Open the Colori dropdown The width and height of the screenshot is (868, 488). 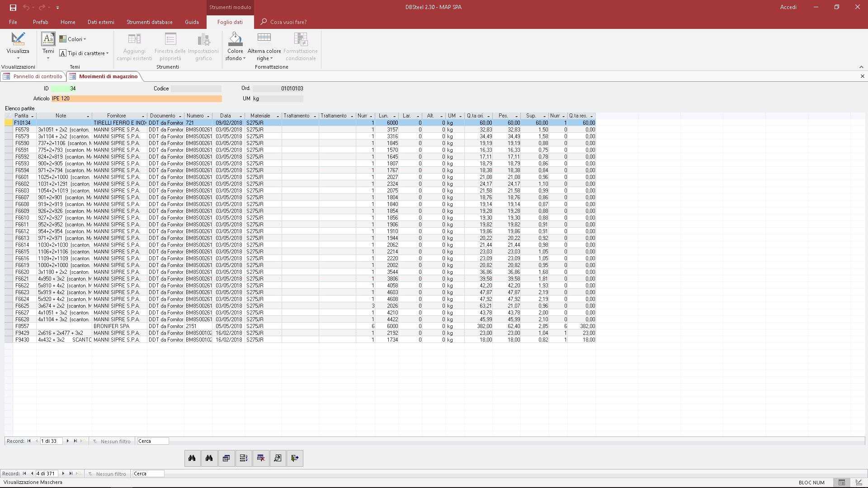point(73,39)
